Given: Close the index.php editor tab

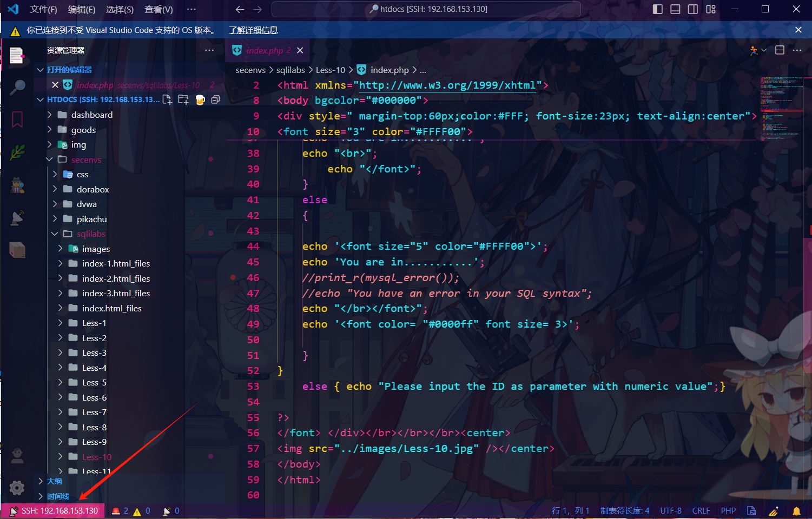Looking at the screenshot, I should [x=300, y=50].
